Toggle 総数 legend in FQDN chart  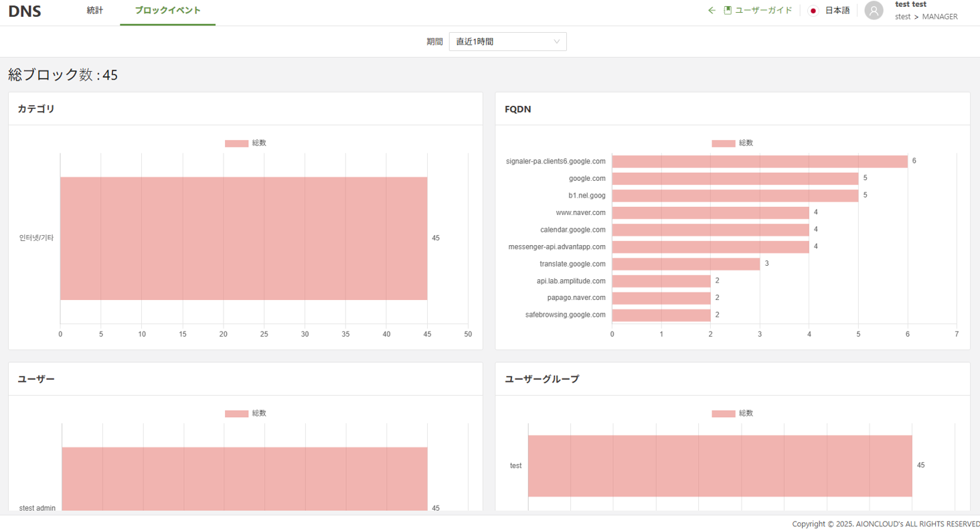click(x=732, y=143)
